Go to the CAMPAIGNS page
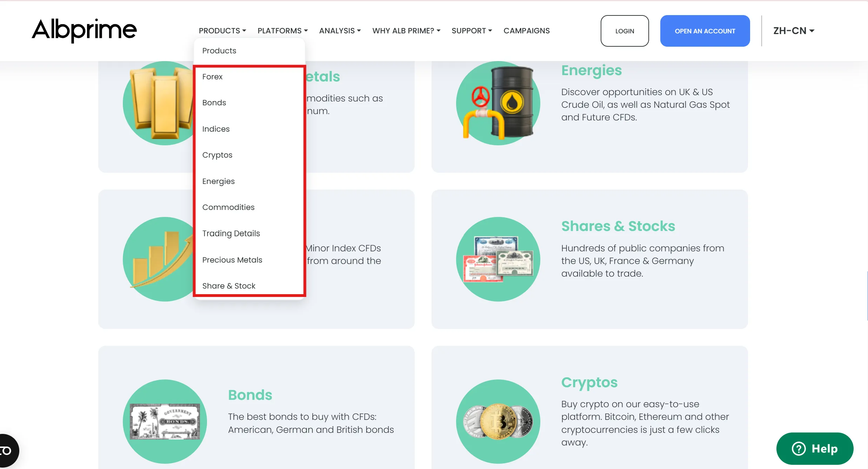868x469 pixels. [x=526, y=31]
